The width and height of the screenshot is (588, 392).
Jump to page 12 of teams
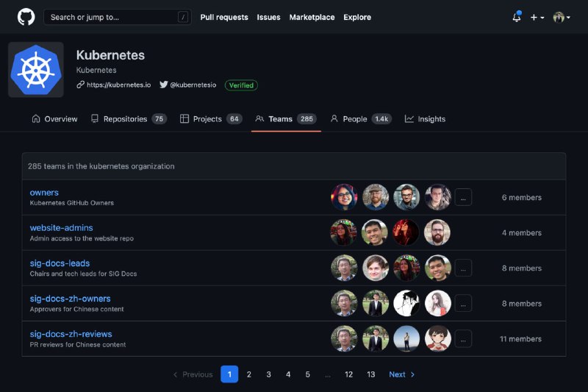348,374
